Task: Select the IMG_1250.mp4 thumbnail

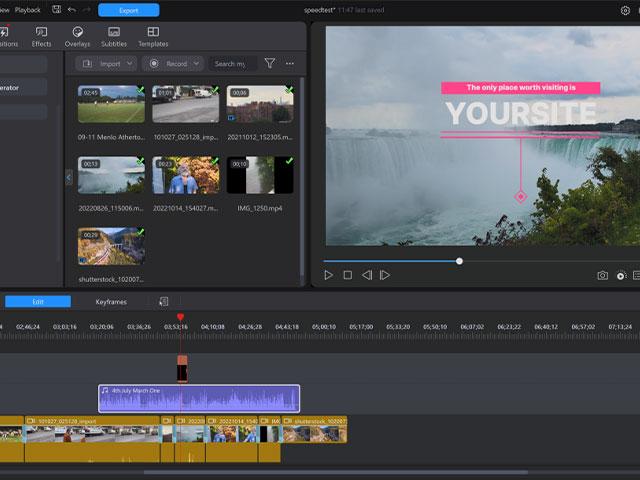Action: tap(260, 175)
